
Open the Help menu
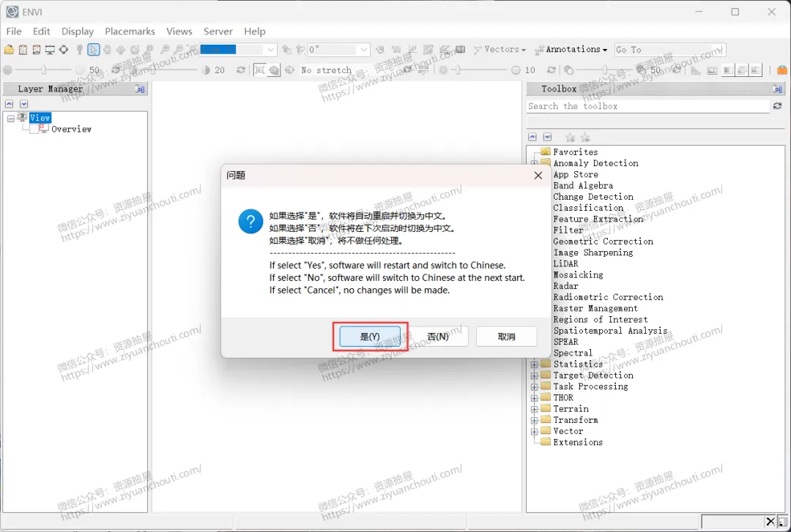(255, 31)
